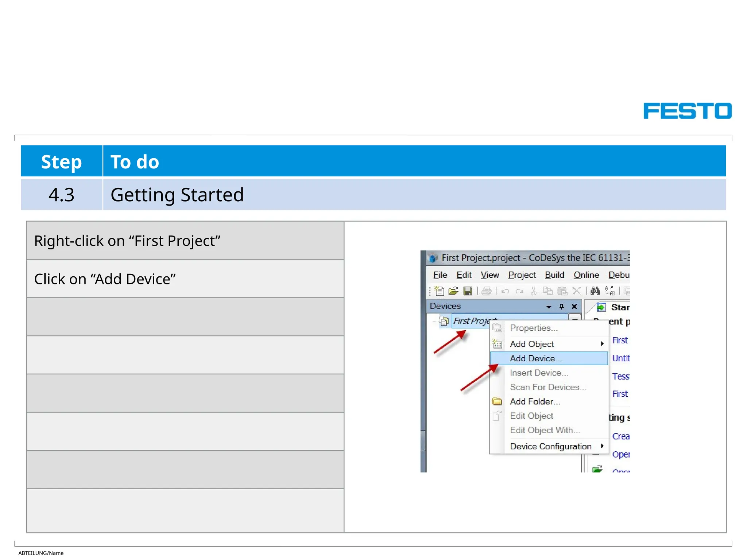This screenshot has height=560, width=747.
Task: Choose Scan For Devices... entry
Action: pyautogui.click(x=549, y=387)
